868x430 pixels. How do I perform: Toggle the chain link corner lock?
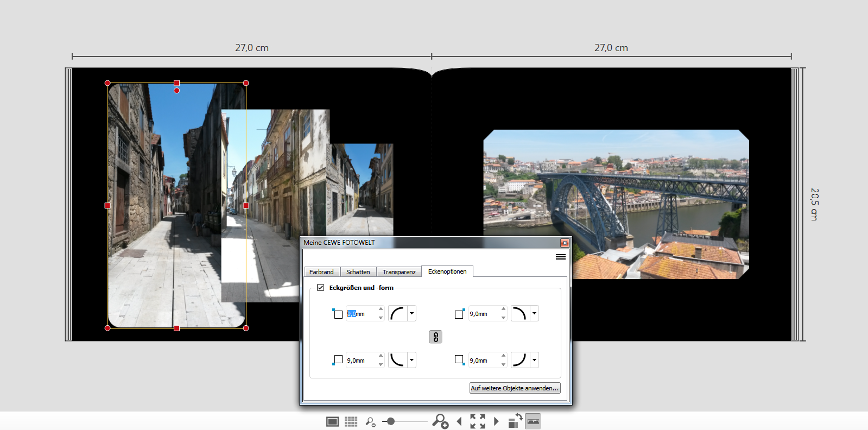(x=435, y=337)
